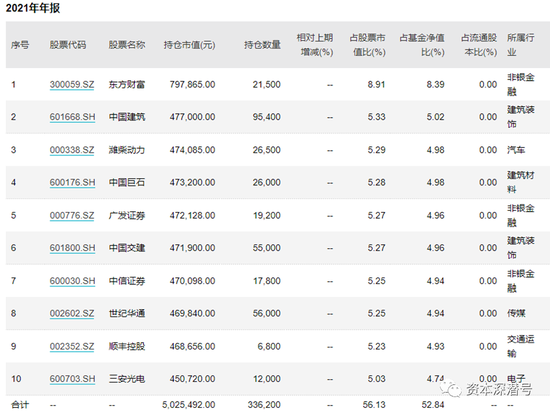550x413 pixels.
Task: Open stock code link 000776.SZ
Action: tap(72, 215)
